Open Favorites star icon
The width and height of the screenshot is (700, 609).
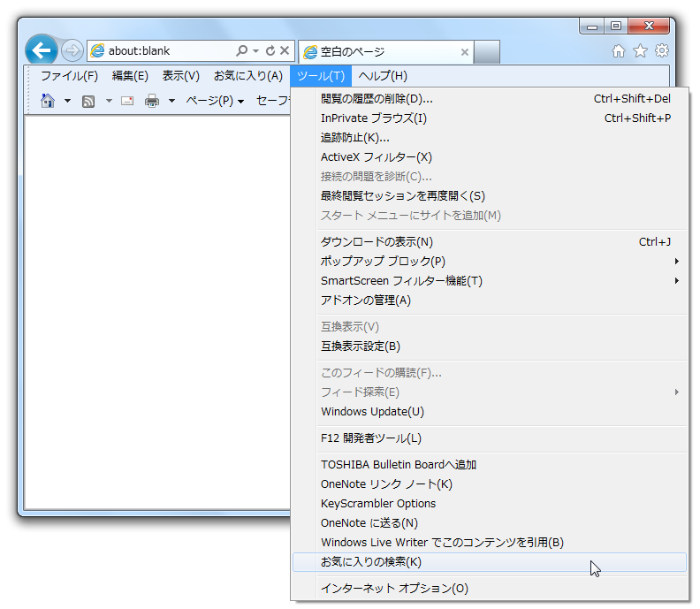(x=640, y=51)
